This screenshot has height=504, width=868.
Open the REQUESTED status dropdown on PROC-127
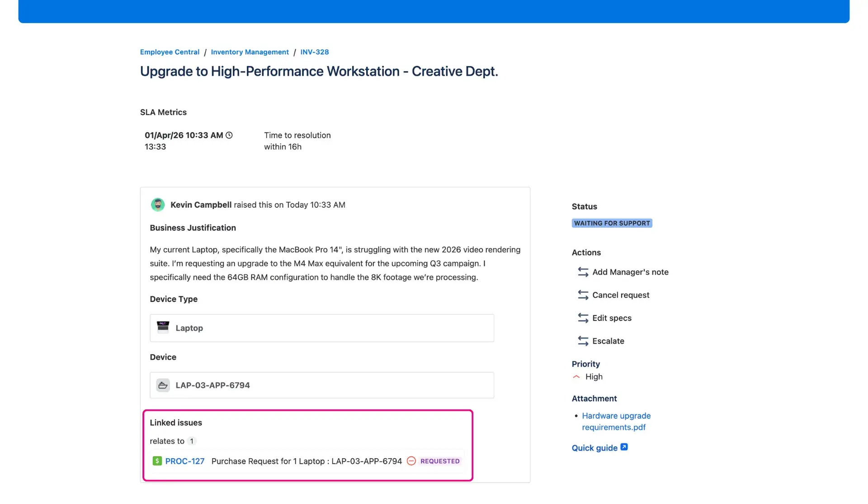(x=440, y=461)
